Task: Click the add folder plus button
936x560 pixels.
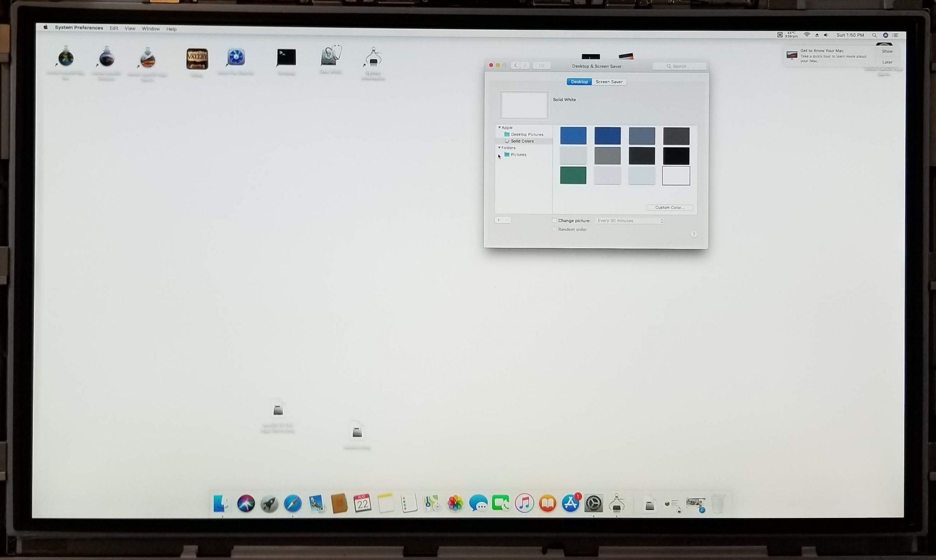Action: pos(499,220)
